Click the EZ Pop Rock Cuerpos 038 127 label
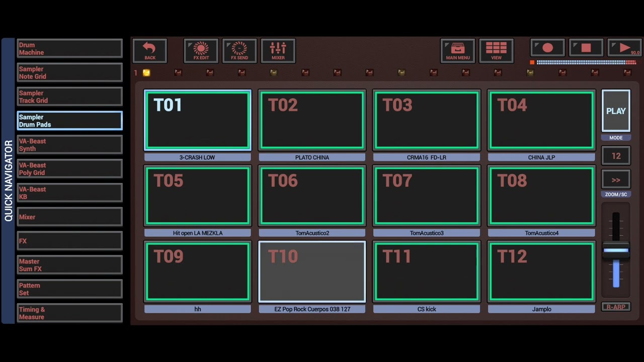The image size is (644, 362). (x=312, y=309)
